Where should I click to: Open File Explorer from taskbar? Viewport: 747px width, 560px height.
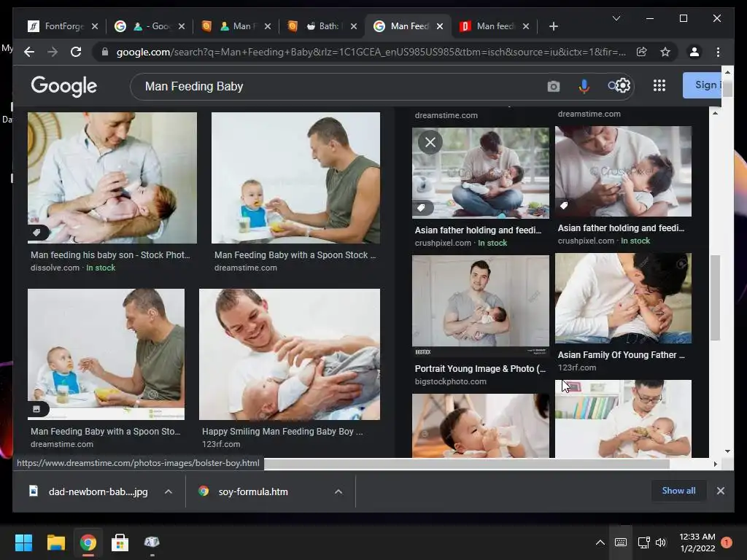[x=55, y=542]
